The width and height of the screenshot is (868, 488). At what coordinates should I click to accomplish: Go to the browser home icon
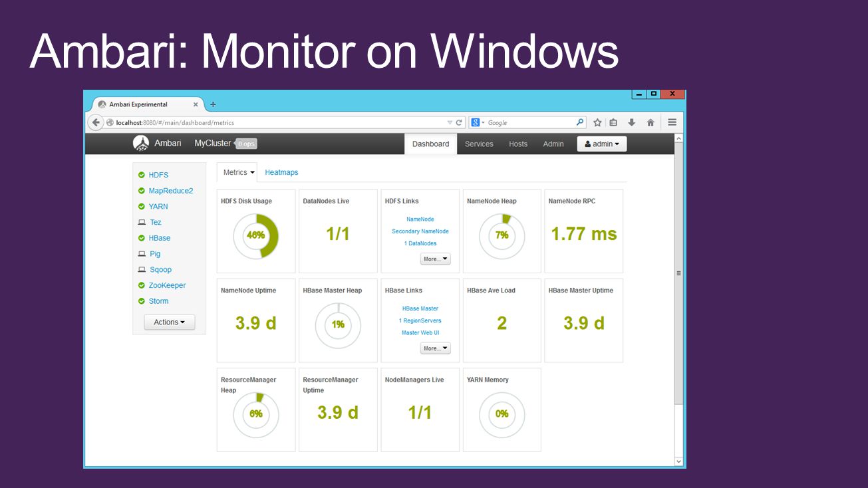[x=651, y=122]
